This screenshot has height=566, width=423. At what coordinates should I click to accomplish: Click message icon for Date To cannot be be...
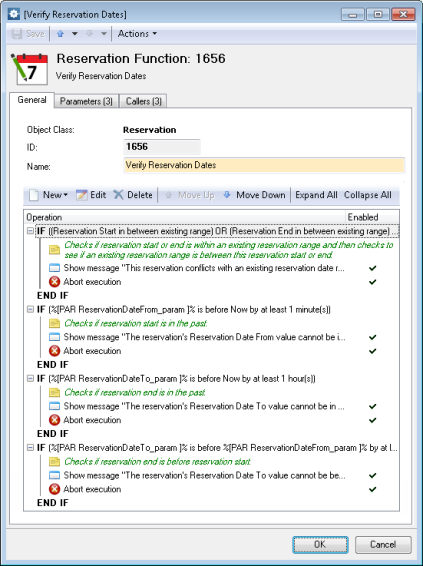click(54, 475)
